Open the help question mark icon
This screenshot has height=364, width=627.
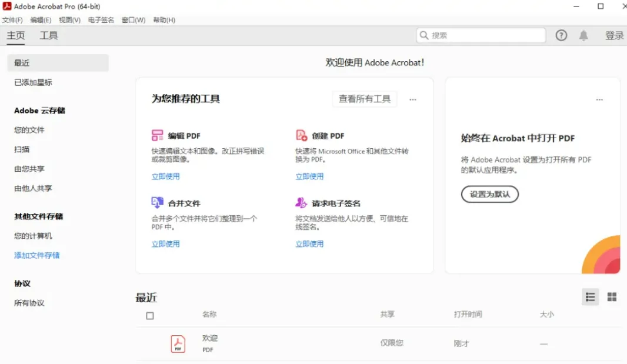(561, 36)
